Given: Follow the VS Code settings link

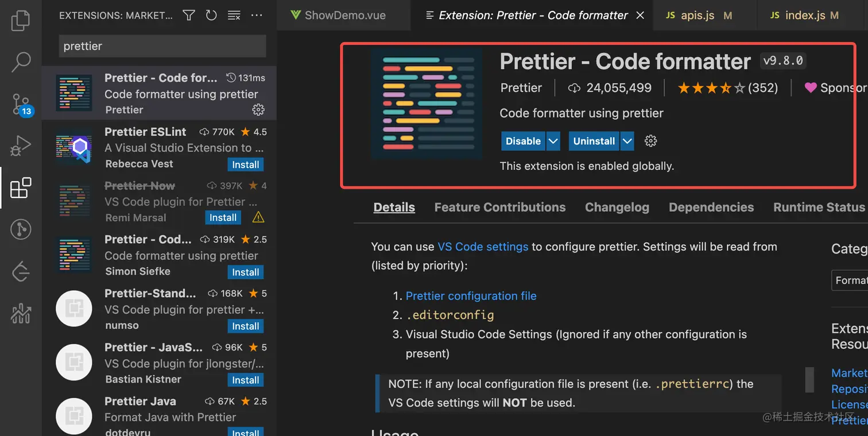Looking at the screenshot, I should tap(483, 247).
